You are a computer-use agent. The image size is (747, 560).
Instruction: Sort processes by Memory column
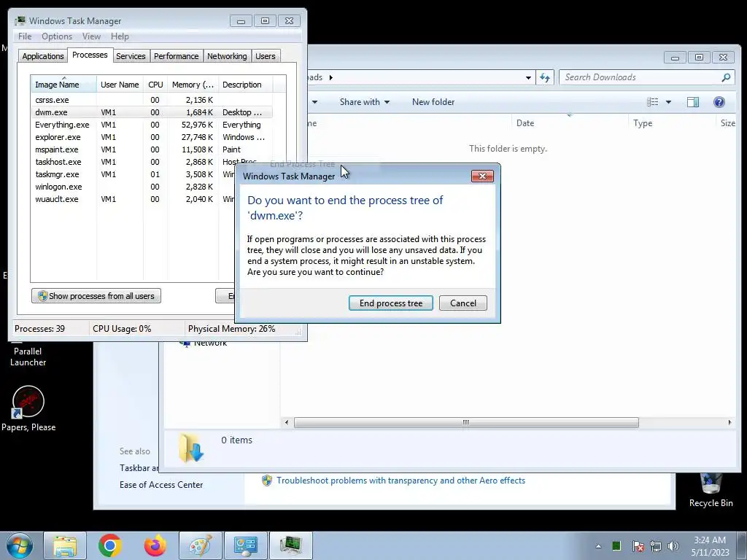coord(193,85)
